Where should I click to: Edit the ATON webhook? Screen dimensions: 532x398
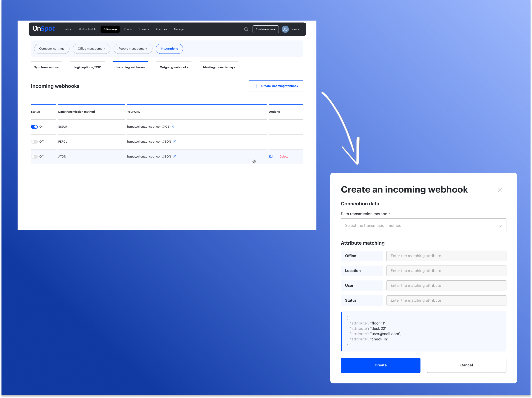[272, 157]
